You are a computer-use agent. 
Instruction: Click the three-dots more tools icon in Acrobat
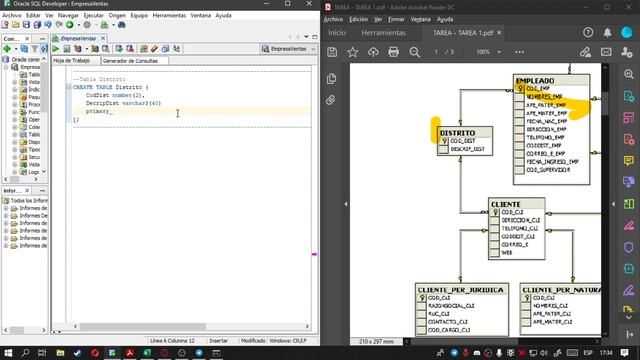[x=519, y=52]
